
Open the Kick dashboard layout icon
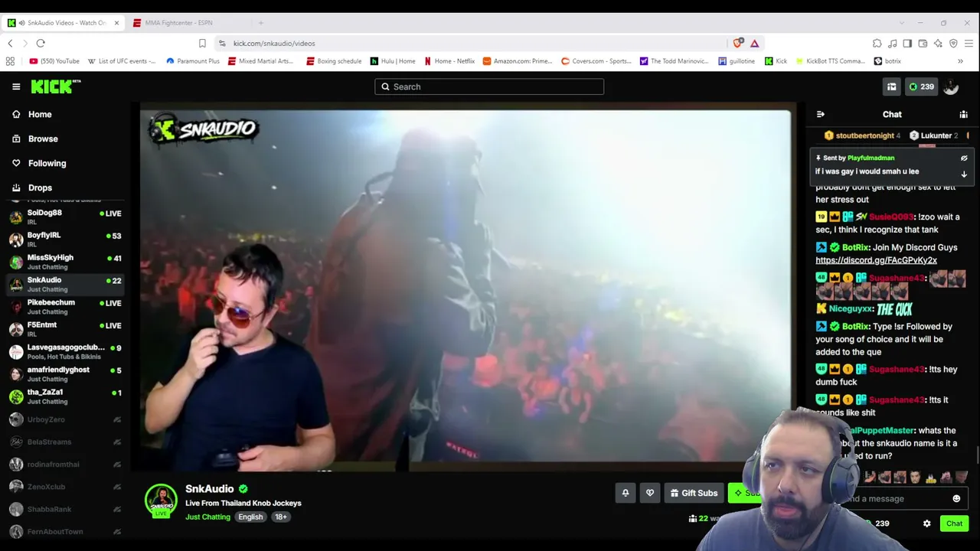pos(891,87)
